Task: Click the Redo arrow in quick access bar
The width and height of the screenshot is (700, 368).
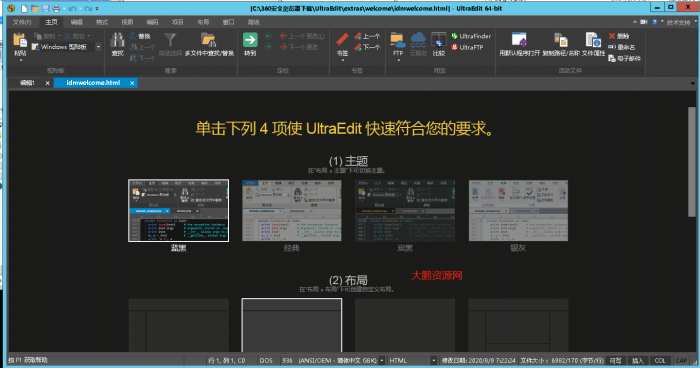Action: pyautogui.click(x=88, y=8)
